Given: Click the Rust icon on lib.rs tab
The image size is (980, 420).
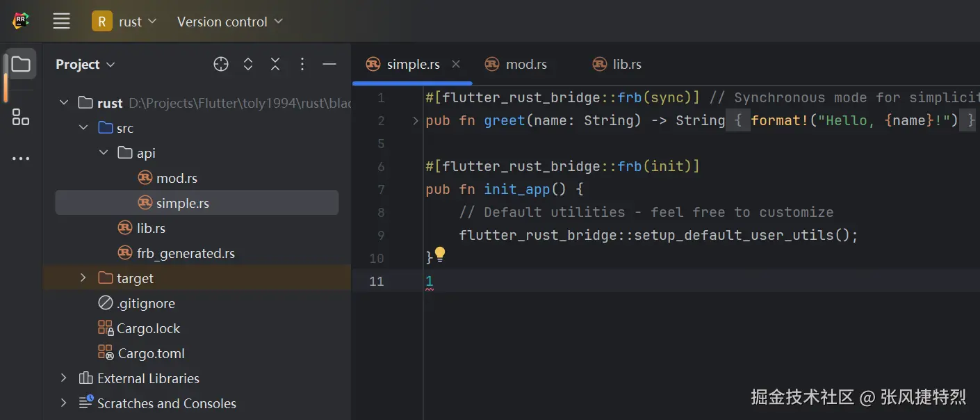Looking at the screenshot, I should coord(600,64).
